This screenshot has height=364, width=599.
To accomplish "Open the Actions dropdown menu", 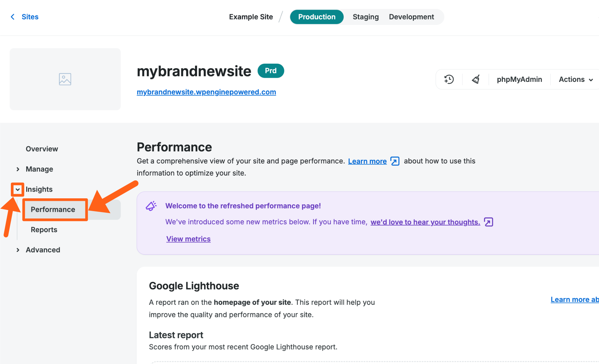I will pyautogui.click(x=576, y=79).
